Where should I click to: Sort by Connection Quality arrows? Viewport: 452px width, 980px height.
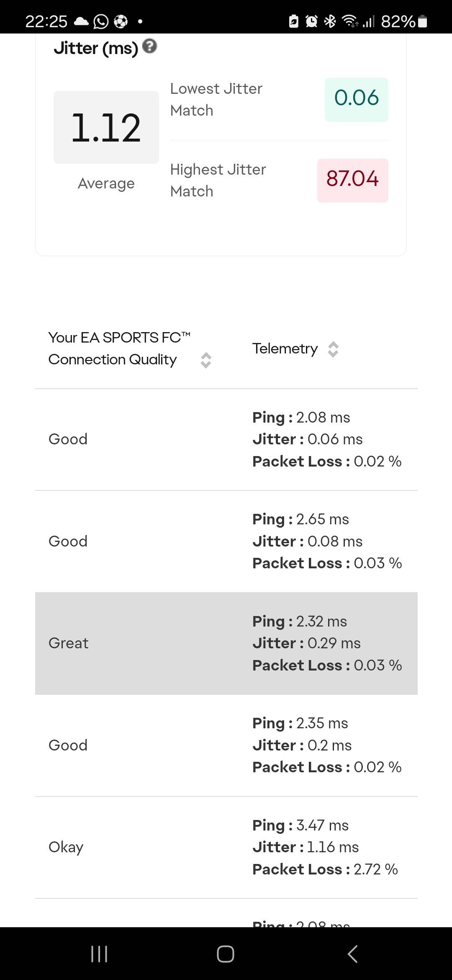coord(206,360)
